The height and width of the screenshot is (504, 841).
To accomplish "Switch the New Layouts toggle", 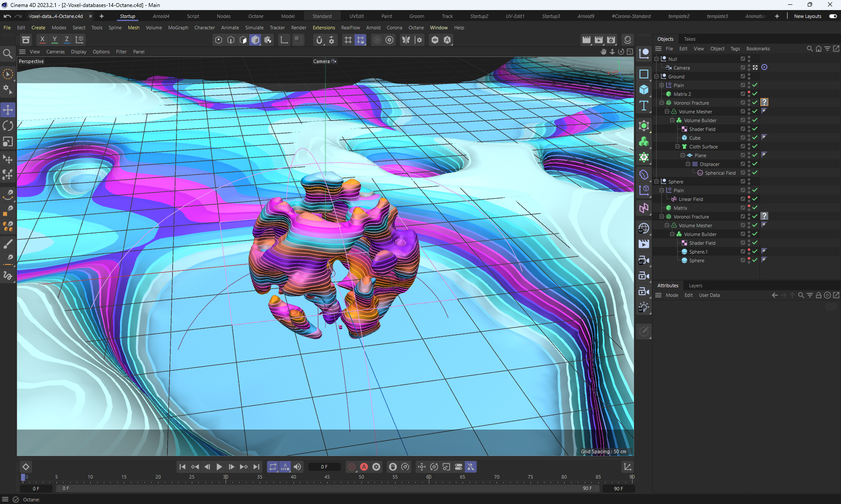I will [833, 16].
